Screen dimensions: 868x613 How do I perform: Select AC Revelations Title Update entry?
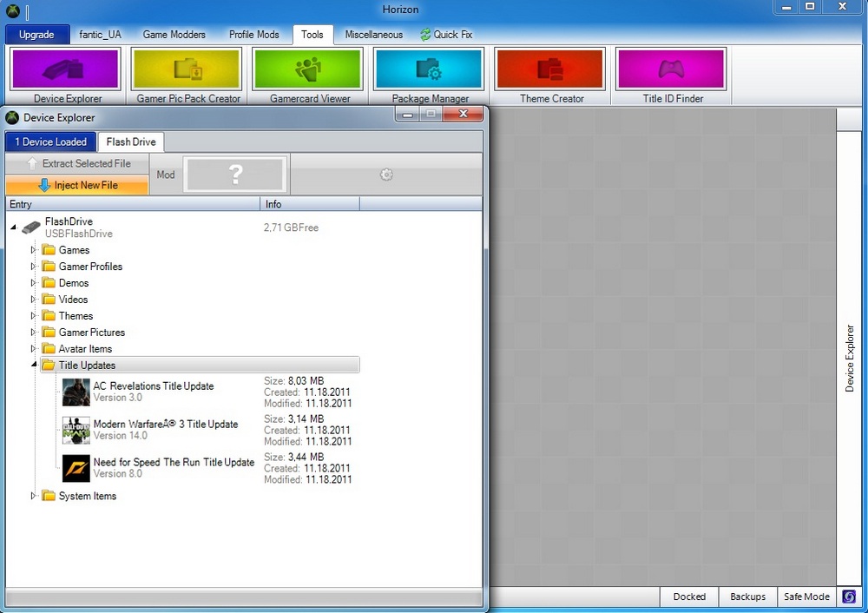pos(153,386)
